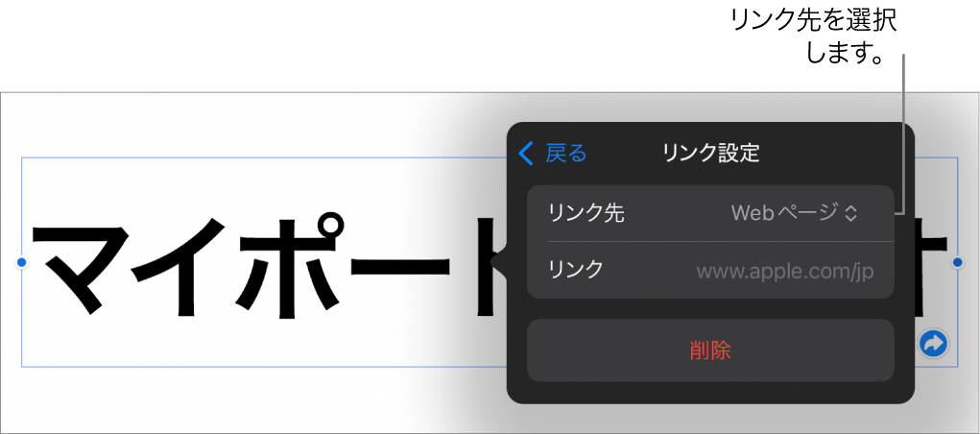Select the left selection handle of text box
The width and height of the screenshot is (980, 434).
[22, 263]
